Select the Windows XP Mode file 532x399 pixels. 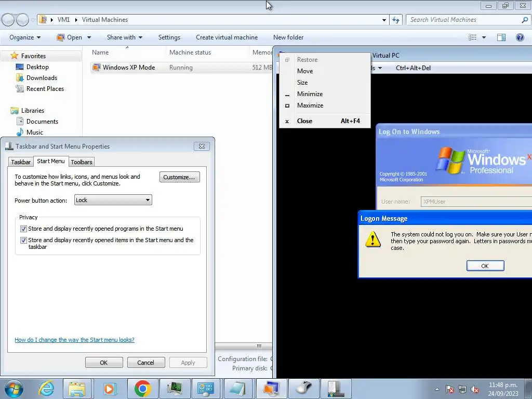click(129, 68)
